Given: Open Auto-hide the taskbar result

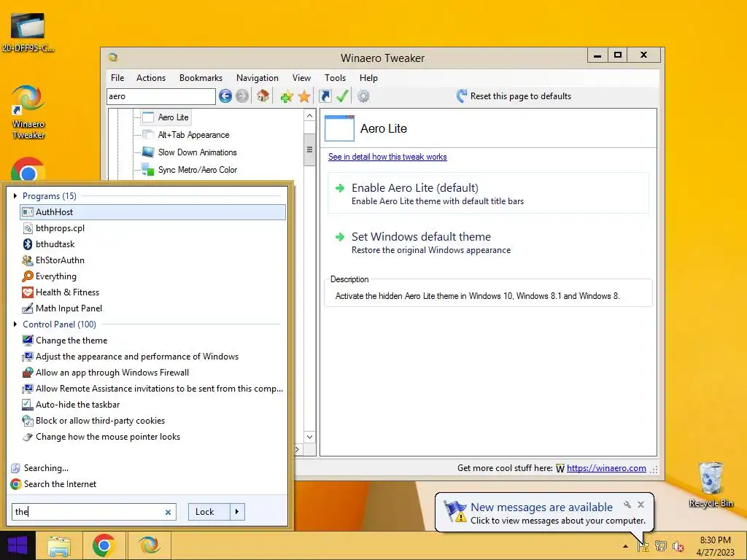Looking at the screenshot, I should pyautogui.click(x=153, y=405).
